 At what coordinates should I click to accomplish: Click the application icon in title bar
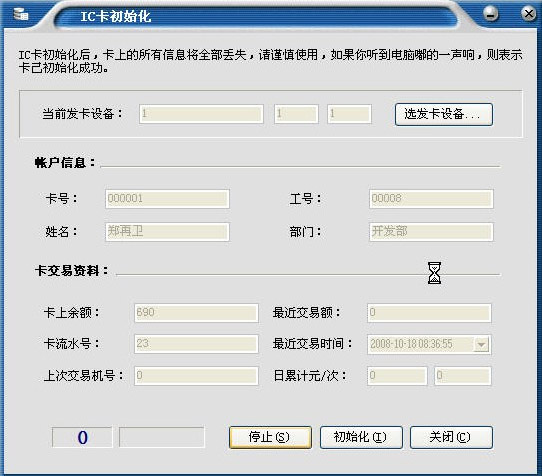[21, 14]
